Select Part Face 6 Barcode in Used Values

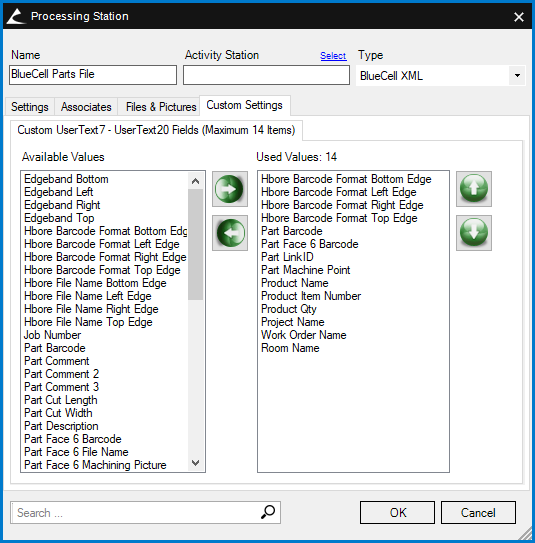310,244
